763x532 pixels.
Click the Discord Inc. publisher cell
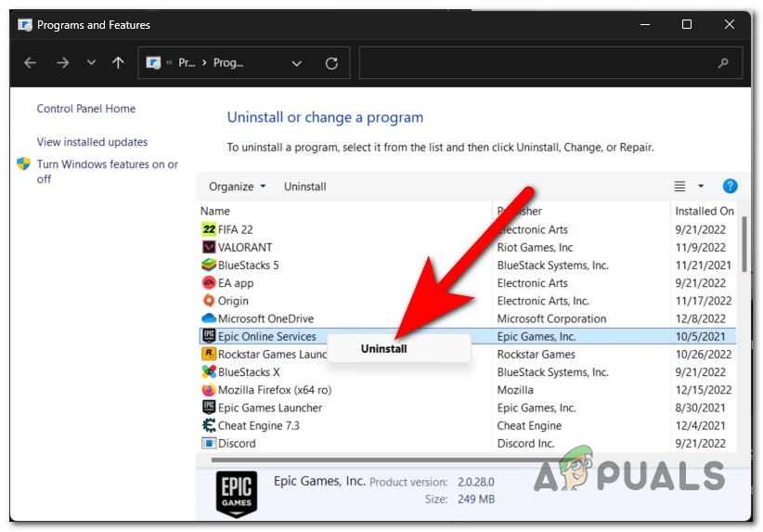pyautogui.click(x=525, y=444)
